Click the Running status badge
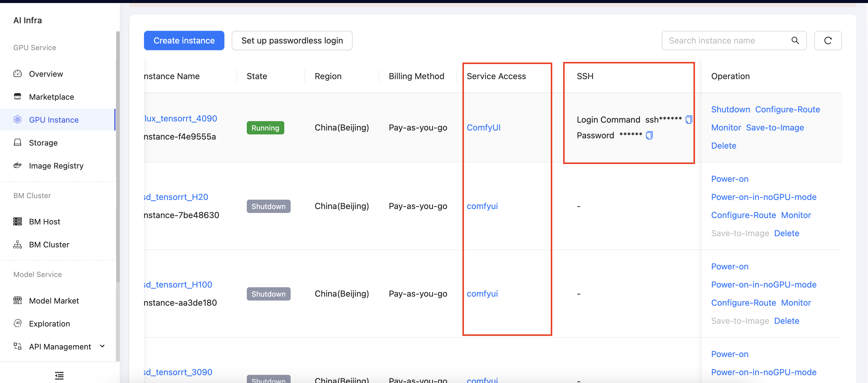Viewport: 868px width, 383px height. point(265,127)
